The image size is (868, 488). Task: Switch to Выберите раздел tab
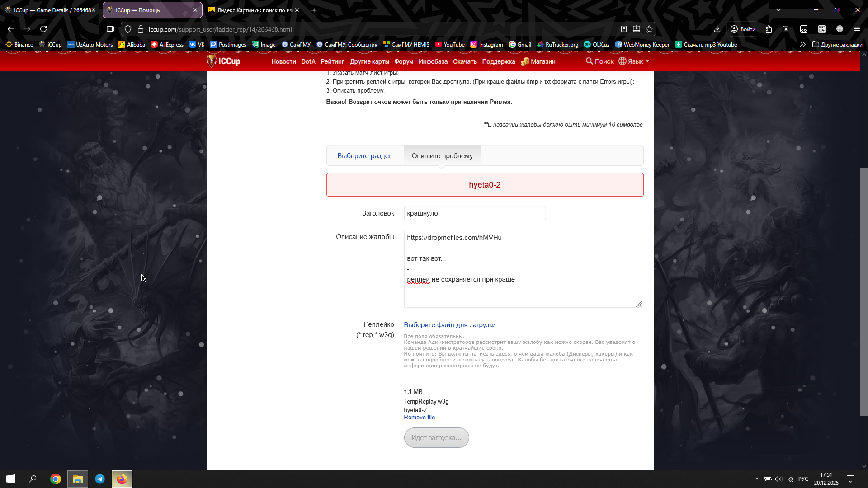364,155
